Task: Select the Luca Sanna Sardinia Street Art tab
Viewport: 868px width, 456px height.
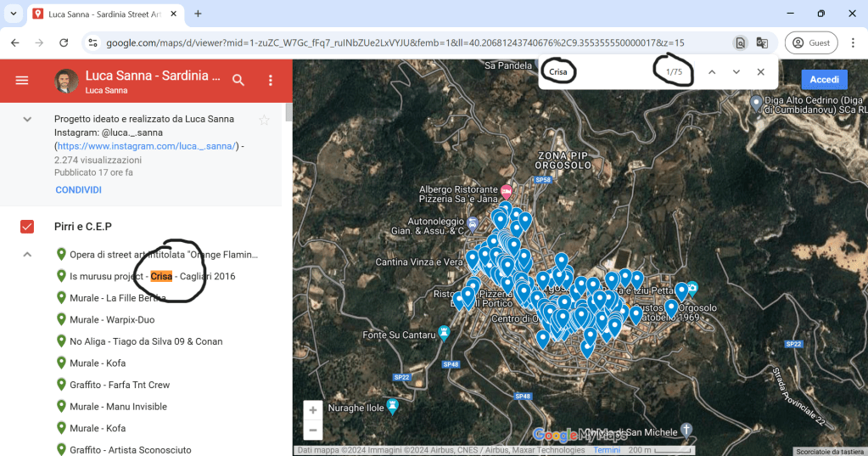Action: click(x=102, y=14)
